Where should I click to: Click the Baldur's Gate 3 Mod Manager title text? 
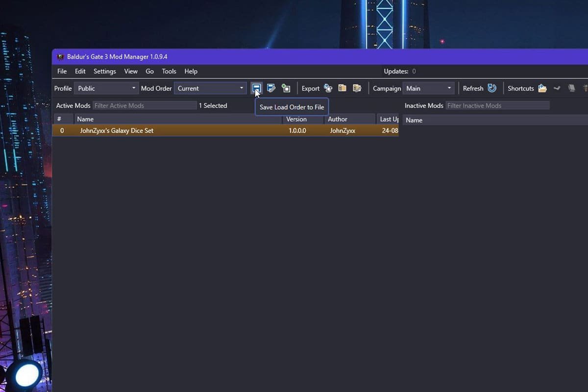pyautogui.click(x=117, y=57)
